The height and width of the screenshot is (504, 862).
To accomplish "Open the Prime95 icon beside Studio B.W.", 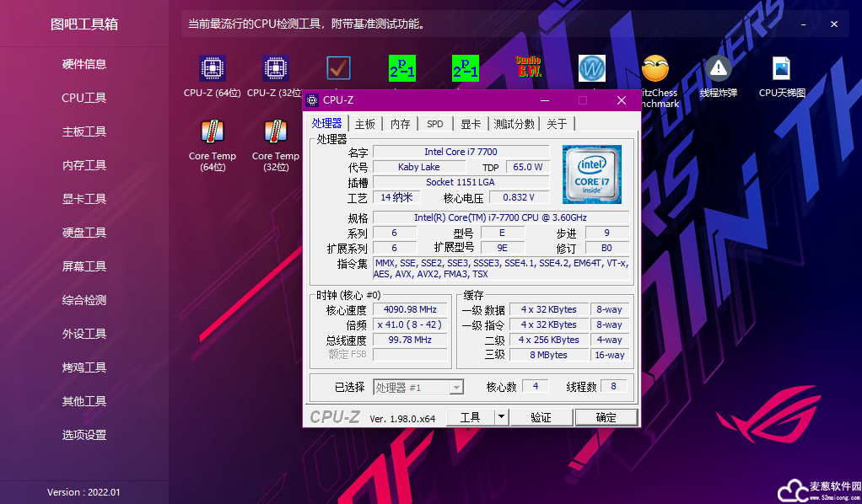I will [465, 69].
